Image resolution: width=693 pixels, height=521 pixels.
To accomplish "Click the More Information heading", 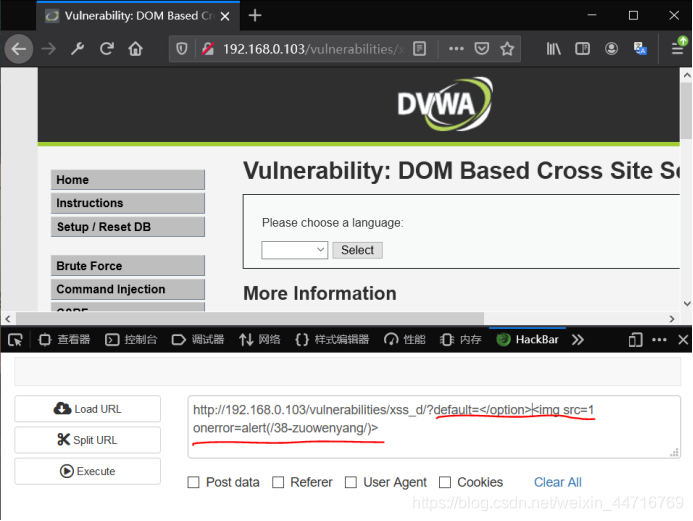I will (320, 293).
